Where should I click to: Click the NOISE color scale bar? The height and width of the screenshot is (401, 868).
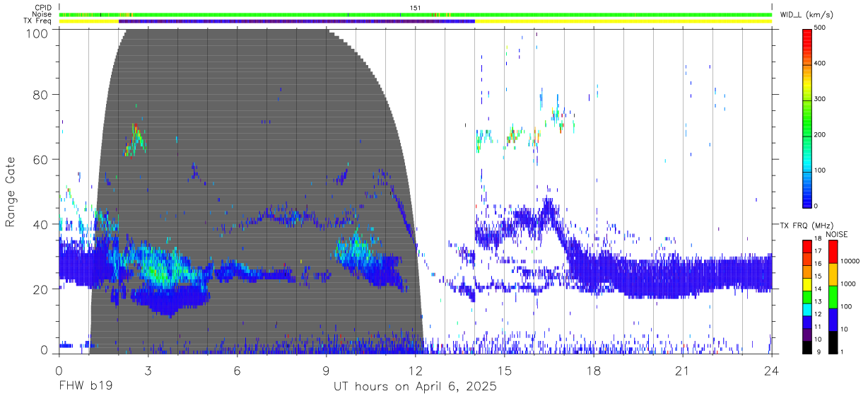[833, 296]
